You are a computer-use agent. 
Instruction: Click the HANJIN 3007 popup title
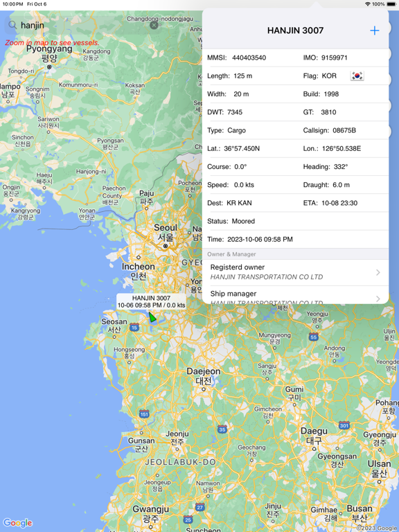tap(295, 30)
